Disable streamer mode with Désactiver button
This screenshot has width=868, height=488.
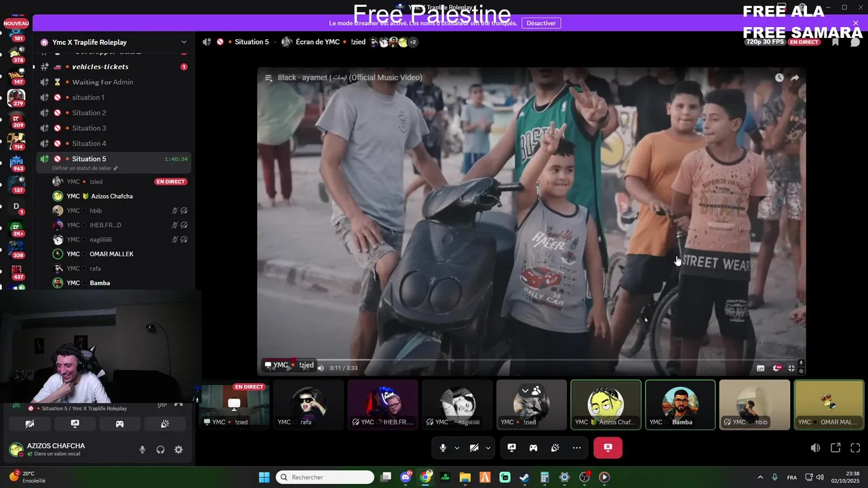point(541,23)
